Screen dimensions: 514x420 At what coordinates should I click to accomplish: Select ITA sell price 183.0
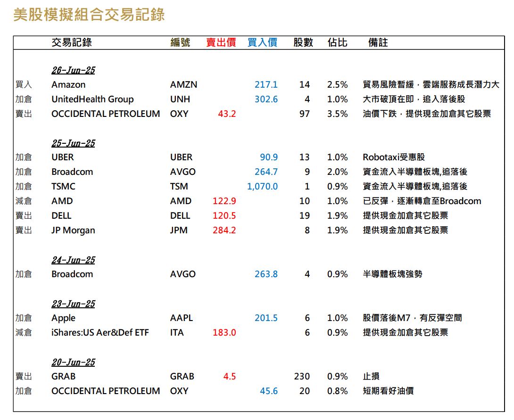coord(224,332)
